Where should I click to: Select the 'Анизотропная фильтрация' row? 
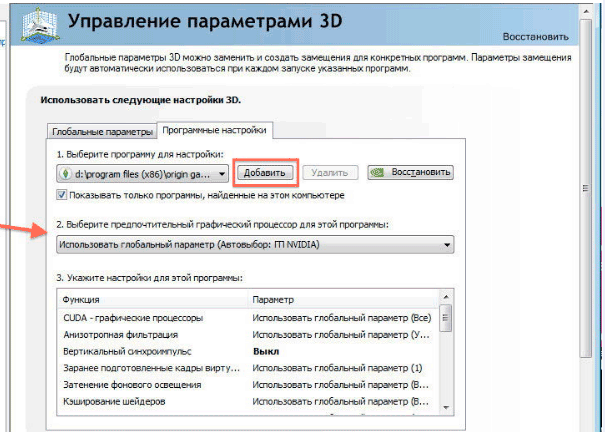point(248,334)
